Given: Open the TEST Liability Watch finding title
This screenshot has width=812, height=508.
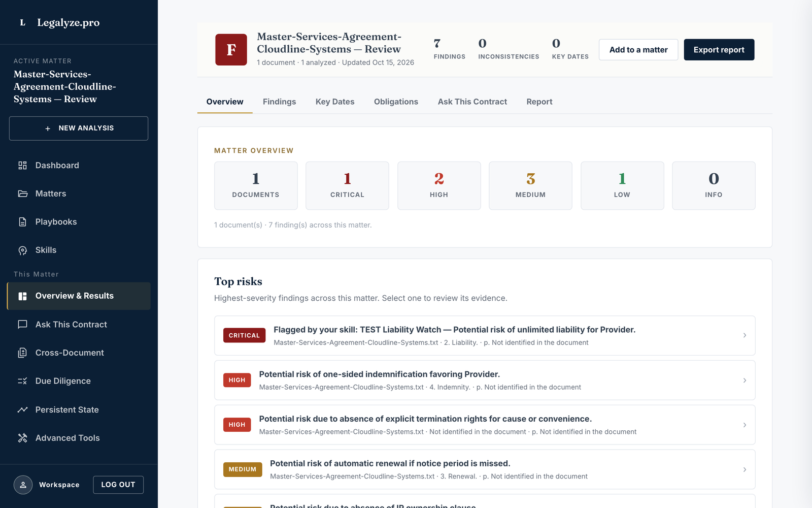Looking at the screenshot, I should coord(454,330).
